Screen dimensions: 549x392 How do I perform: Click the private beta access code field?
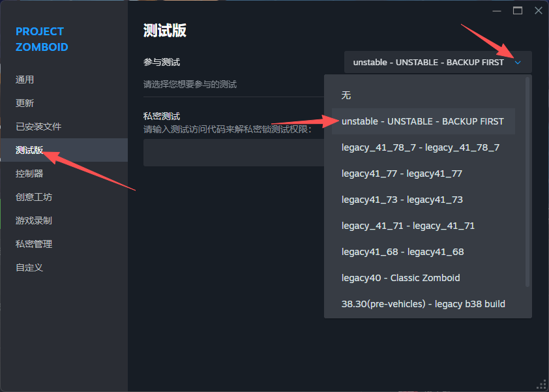click(x=233, y=153)
